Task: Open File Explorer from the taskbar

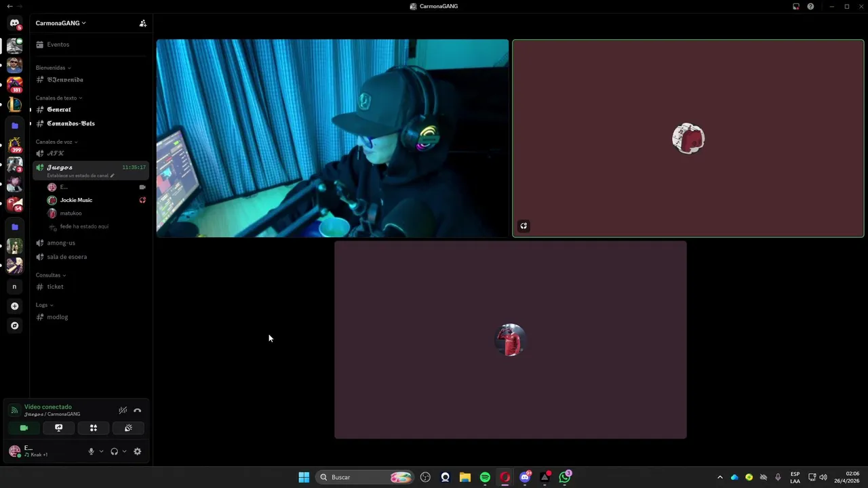Action: click(x=465, y=477)
